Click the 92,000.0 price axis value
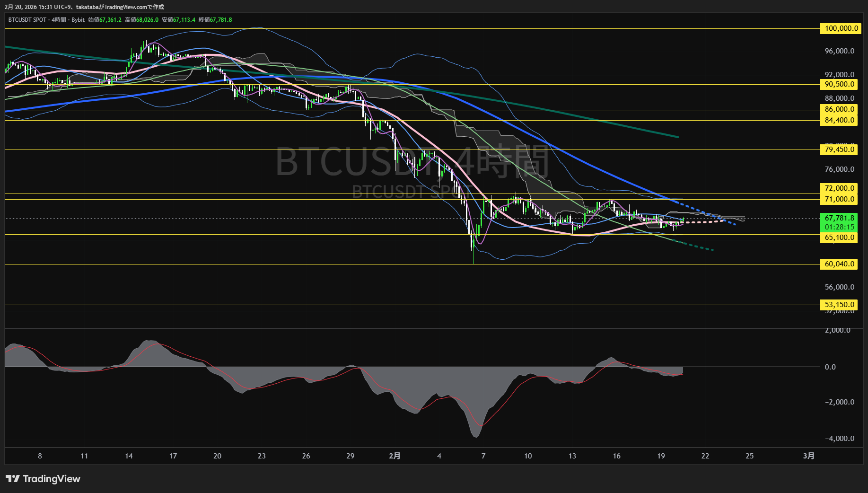868x493 pixels. tap(840, 75)
